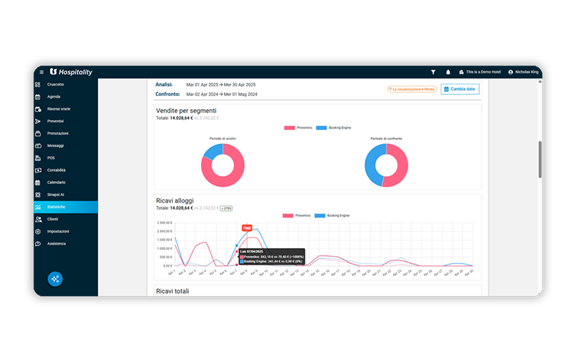Click the 'Ricavi totali' heading
Viewport: 576px width, 362px height.
point(172,291)
